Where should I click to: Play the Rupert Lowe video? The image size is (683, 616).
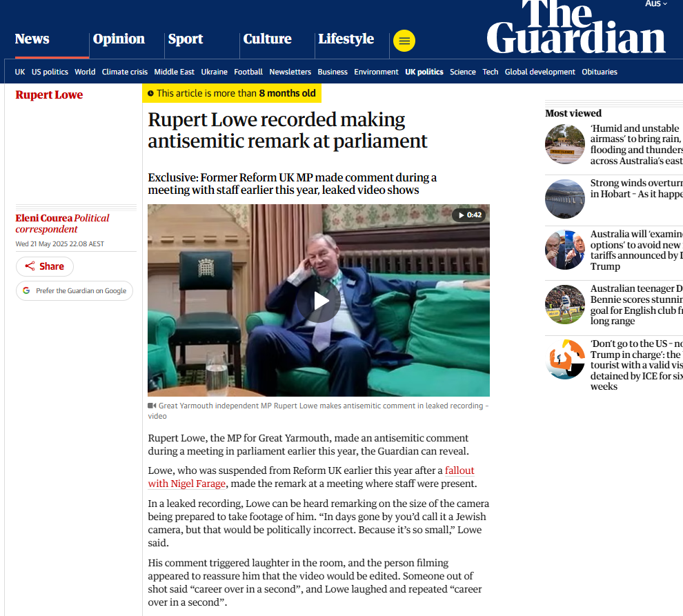(x=319, y=301)
